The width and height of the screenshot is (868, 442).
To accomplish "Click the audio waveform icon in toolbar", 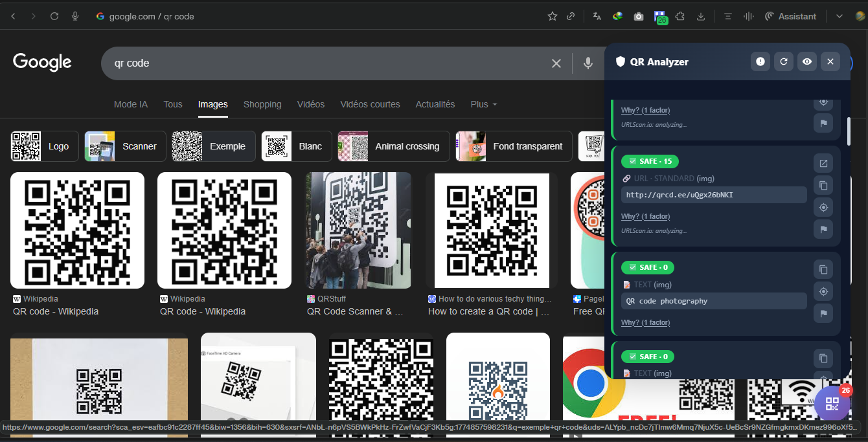I will [749, 16].
